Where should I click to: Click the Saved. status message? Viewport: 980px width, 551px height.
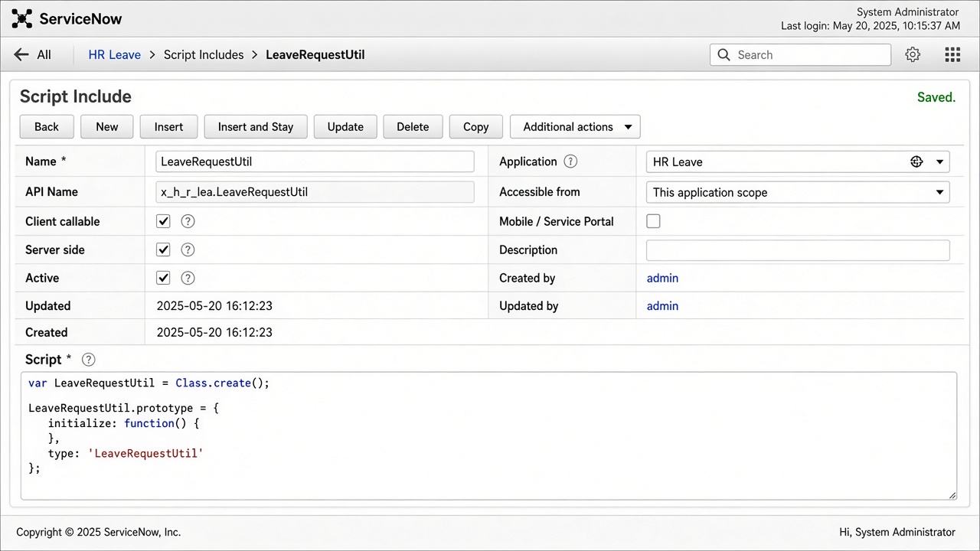(x=936, y=97)
